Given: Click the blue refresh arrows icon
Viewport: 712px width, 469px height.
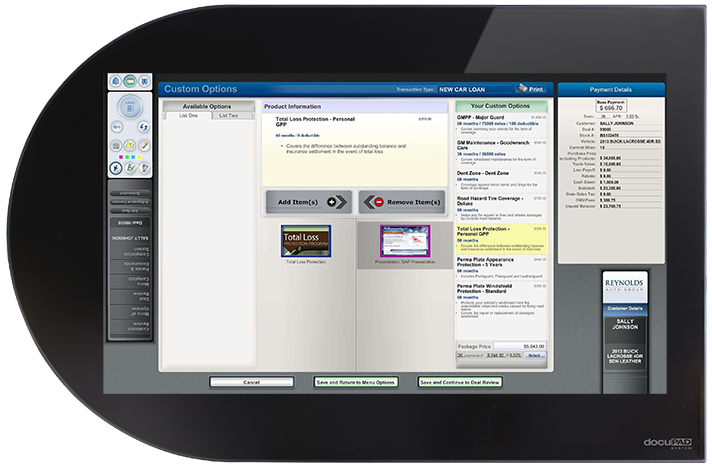Looking at the screenshot, I should point(143,127).
